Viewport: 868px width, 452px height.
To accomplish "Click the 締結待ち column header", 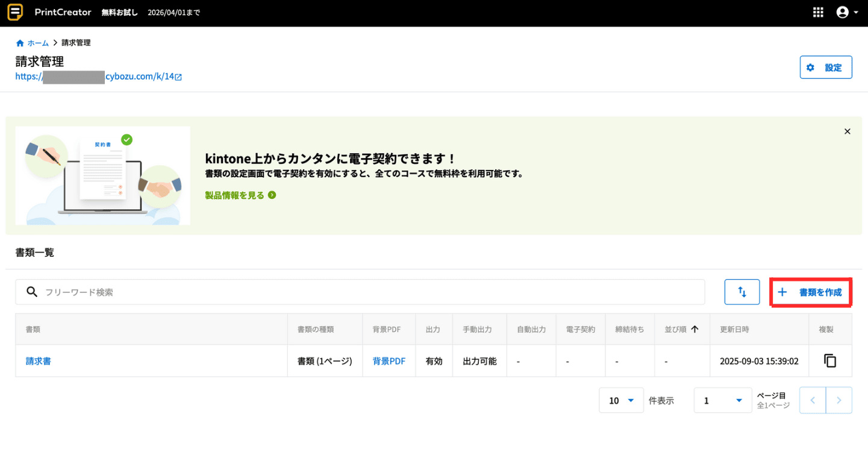I will (629, 330).
